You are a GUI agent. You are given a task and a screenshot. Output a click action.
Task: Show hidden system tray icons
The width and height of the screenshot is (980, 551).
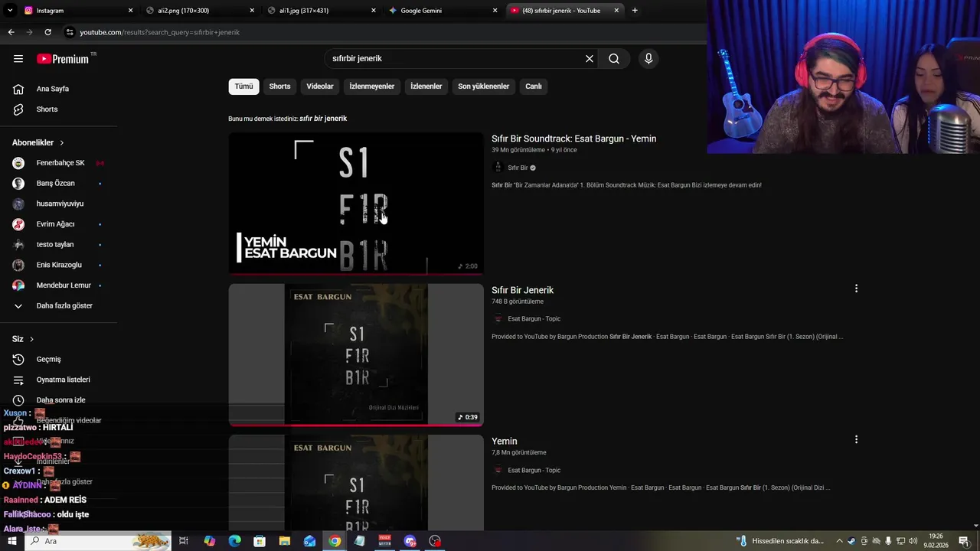(x=839, y=541)
